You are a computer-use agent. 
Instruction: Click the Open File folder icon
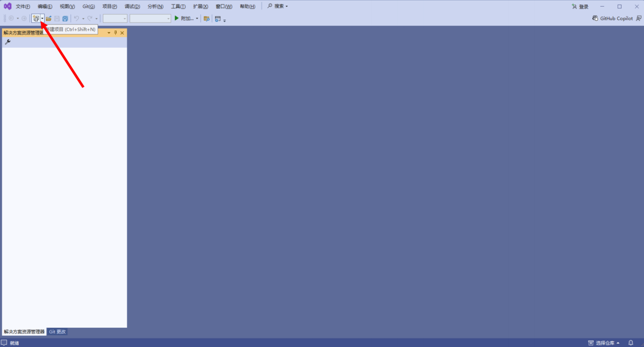tap(49, 19)
